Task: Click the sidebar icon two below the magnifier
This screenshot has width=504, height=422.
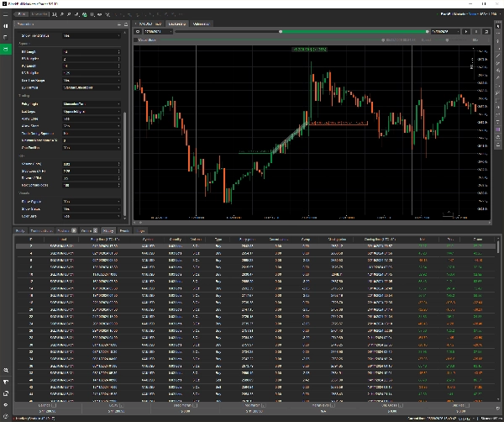Action: pos(6,393)
